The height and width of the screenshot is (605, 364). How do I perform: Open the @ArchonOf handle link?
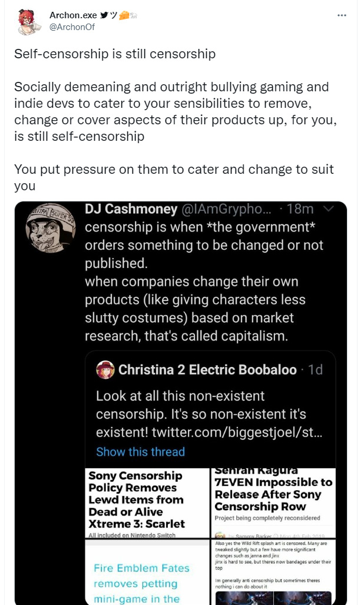72,27
